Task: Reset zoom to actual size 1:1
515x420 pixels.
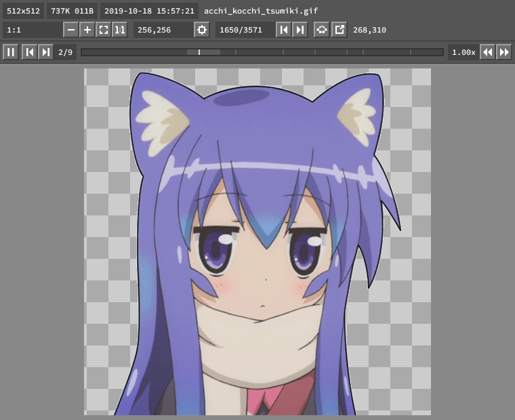Action: point(119,30)
